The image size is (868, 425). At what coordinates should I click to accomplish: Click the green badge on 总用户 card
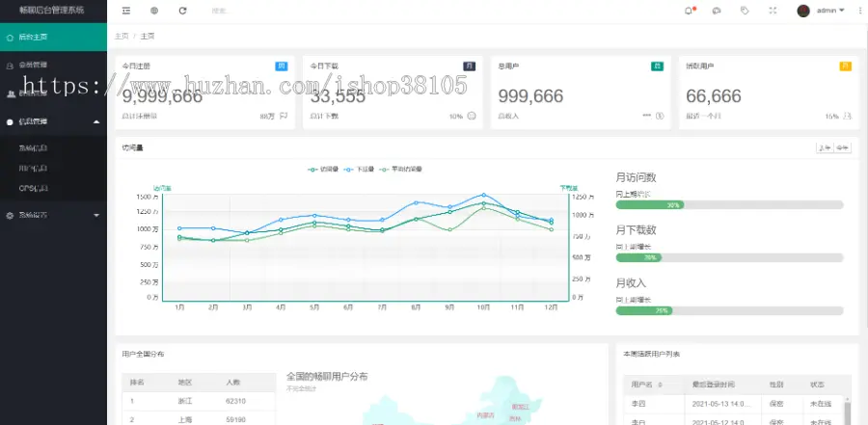[657, 66]
